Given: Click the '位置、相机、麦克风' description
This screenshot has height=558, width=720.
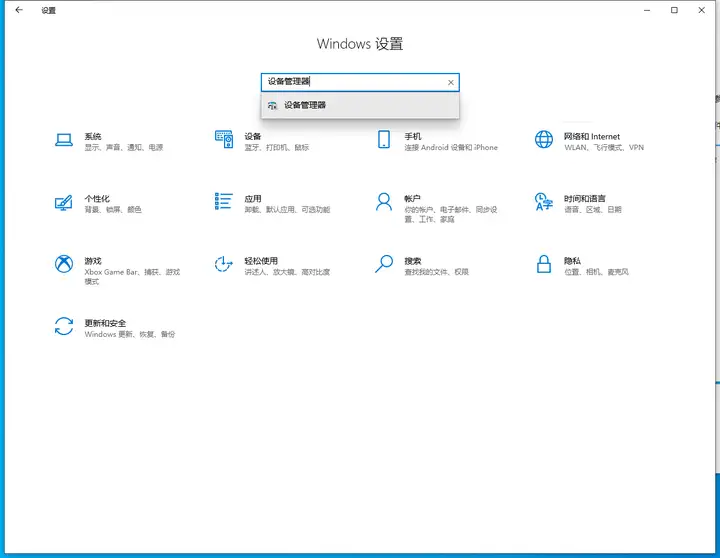Looking at the screenshot, I should click(596, 272).
